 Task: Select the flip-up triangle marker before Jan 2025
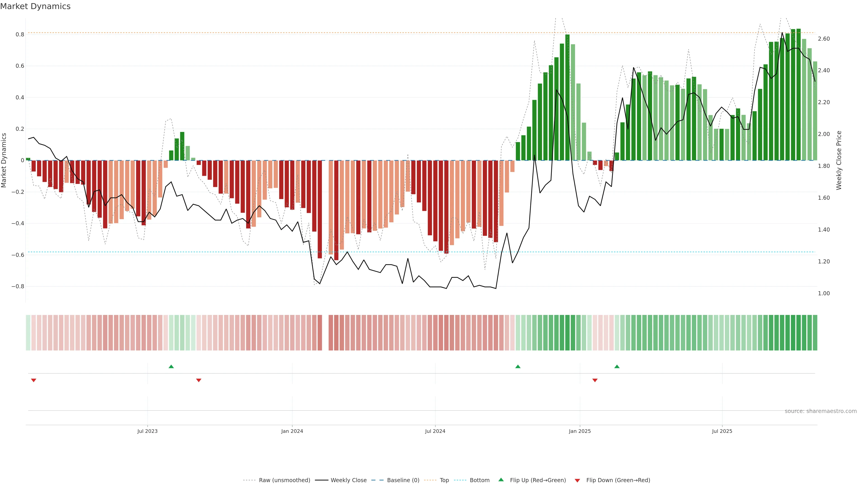(518, 366)
